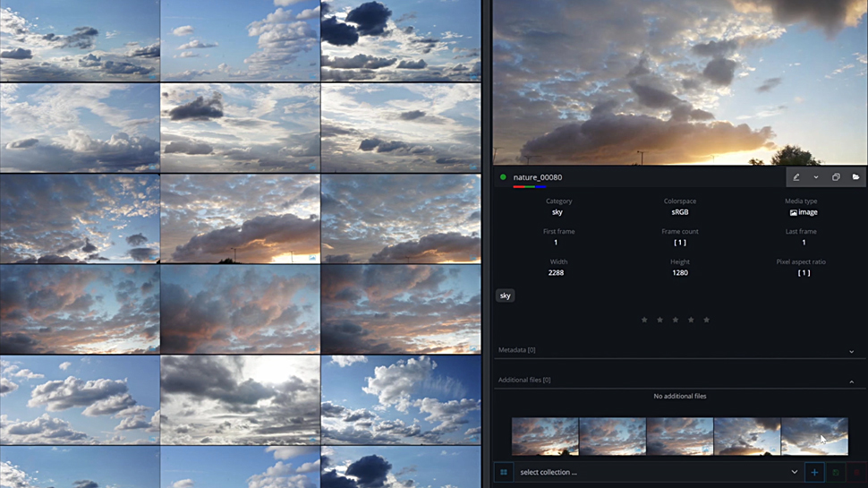
Task: Click the Width value 2288
Action: pyautogui.click(x=556, y=272)
